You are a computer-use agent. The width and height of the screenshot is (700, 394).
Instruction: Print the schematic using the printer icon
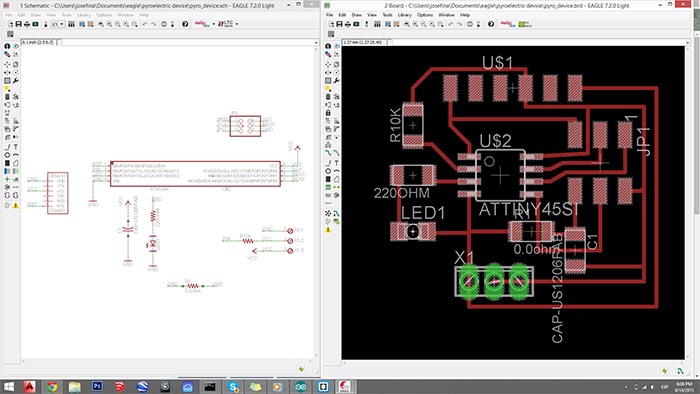[27, 24]
